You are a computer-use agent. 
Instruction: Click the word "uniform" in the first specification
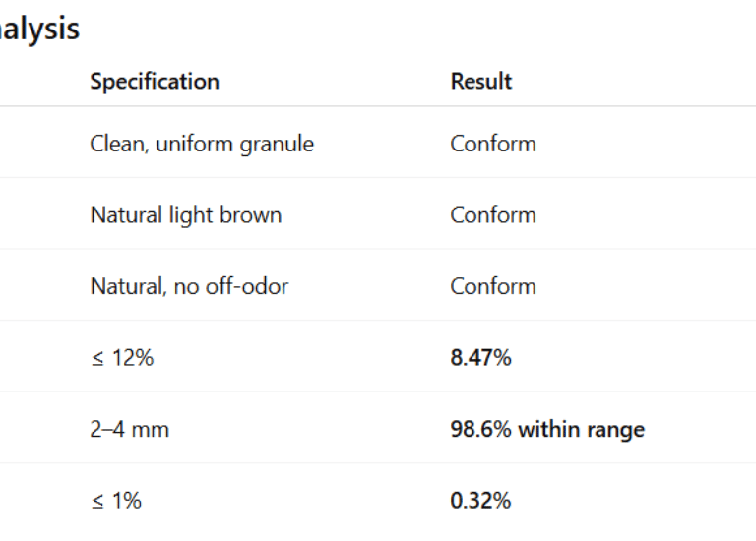[x=196, y=144]
